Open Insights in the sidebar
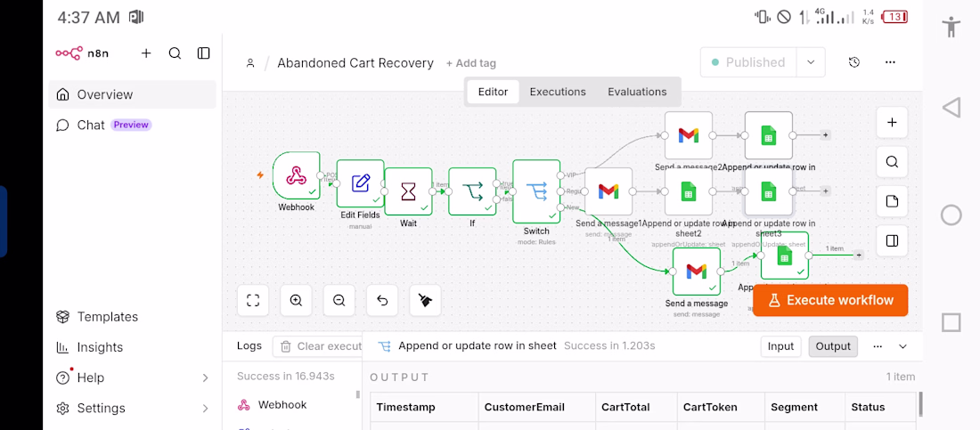Viewport: 980px width, 430px height. click(133, 347)
